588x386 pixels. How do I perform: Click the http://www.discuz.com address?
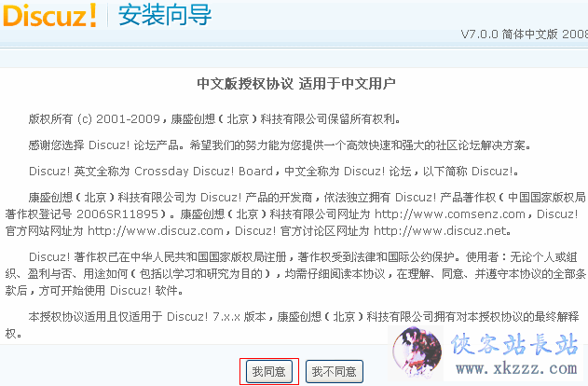click(156, 230)
